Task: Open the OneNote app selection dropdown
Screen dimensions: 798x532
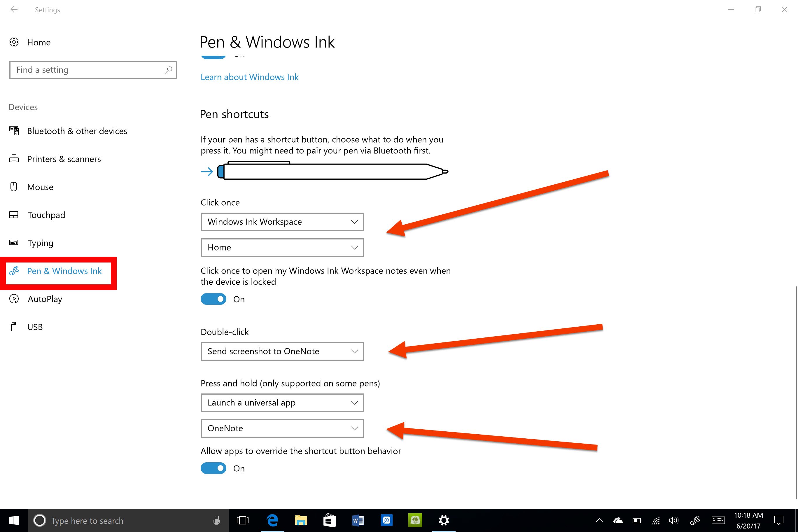Action: tap(282, 428)
